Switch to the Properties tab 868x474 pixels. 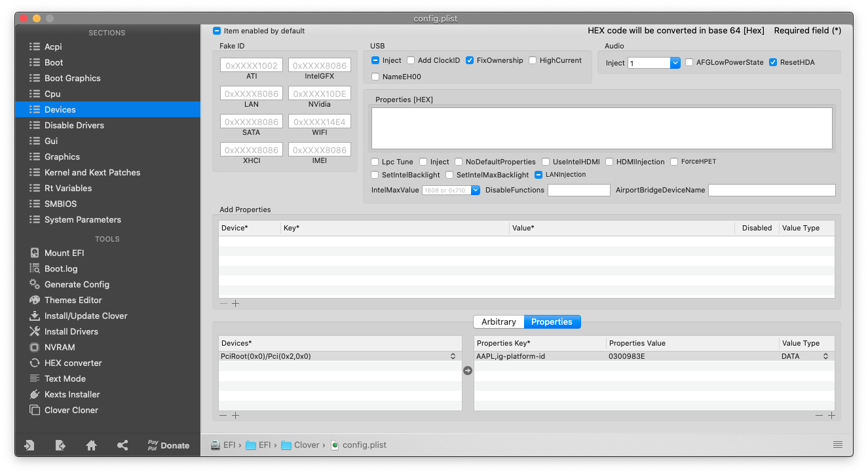click(x=552, y=321)
